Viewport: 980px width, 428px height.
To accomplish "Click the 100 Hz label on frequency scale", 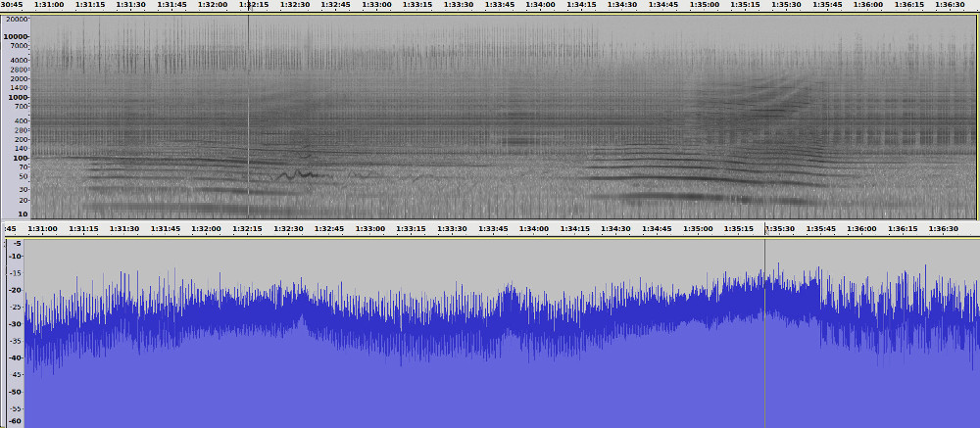I will pos(22,158).
